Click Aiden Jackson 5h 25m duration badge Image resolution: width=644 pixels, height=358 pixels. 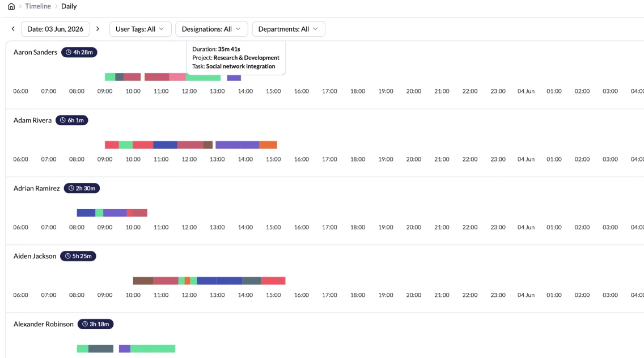pos(78,256)
